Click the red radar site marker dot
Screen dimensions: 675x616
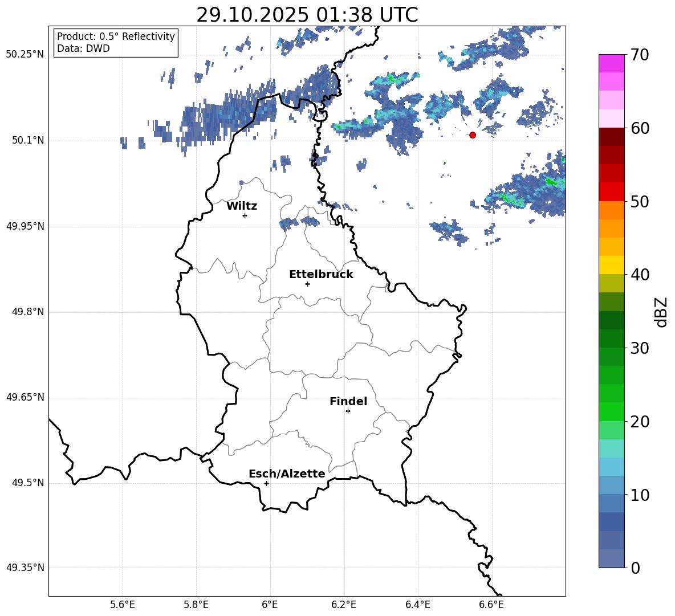[473, 135]
